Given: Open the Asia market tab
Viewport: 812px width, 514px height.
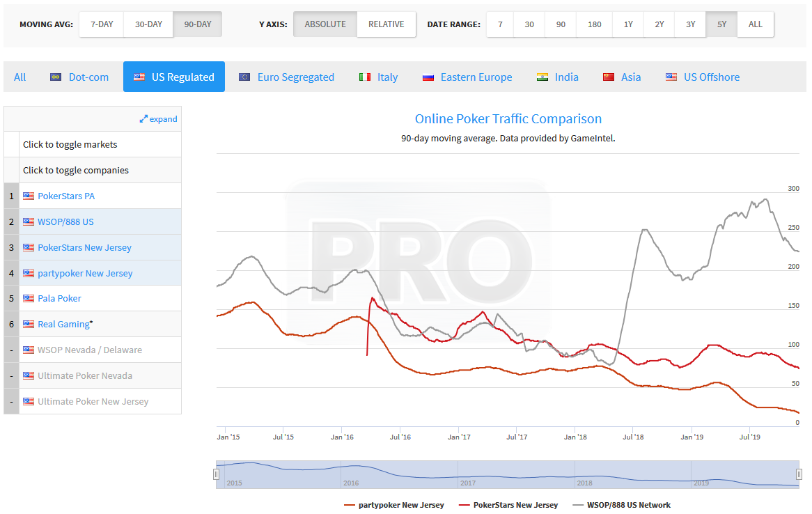Looking at the screenshot, I should 622,77.
